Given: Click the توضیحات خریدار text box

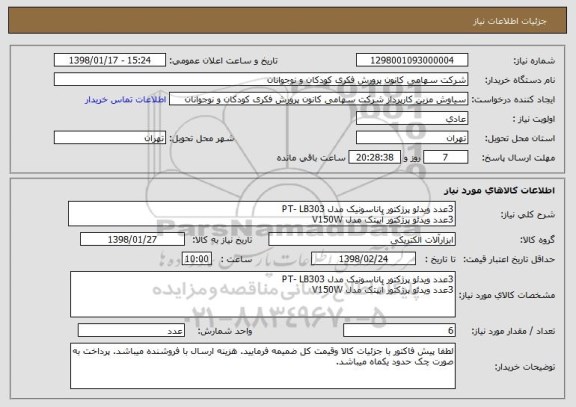Looking at the screenshot, I should click(263, 366).
